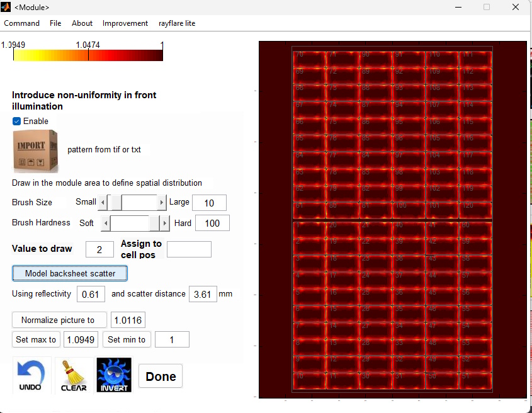
Task: Click Brush Hardness slider left arrow
Action: pos(106,223)
